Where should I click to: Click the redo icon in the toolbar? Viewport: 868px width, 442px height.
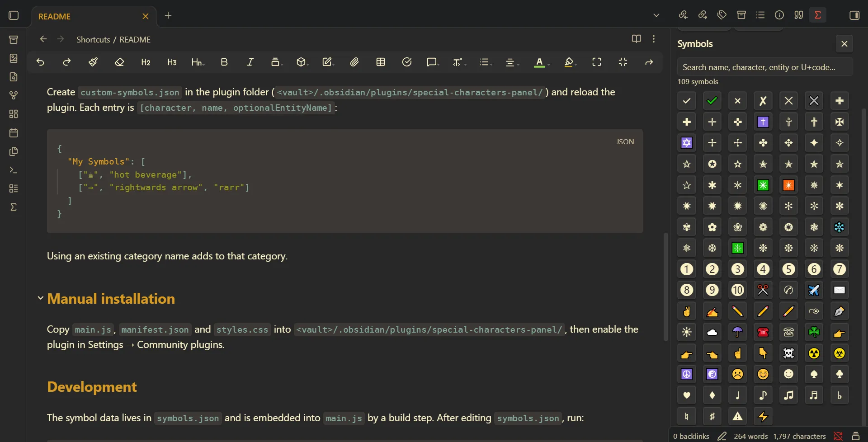66,62
